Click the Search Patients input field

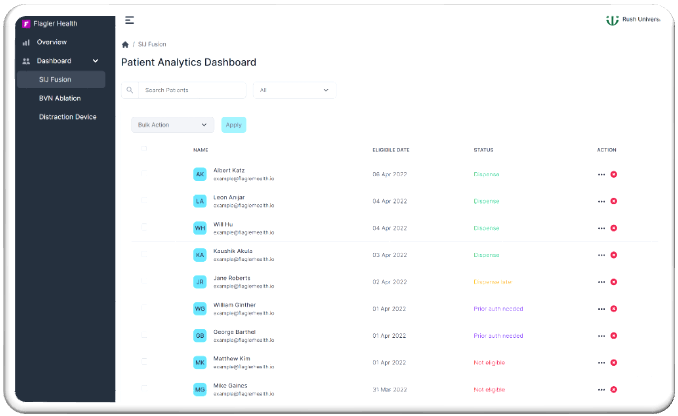(192, 90)
